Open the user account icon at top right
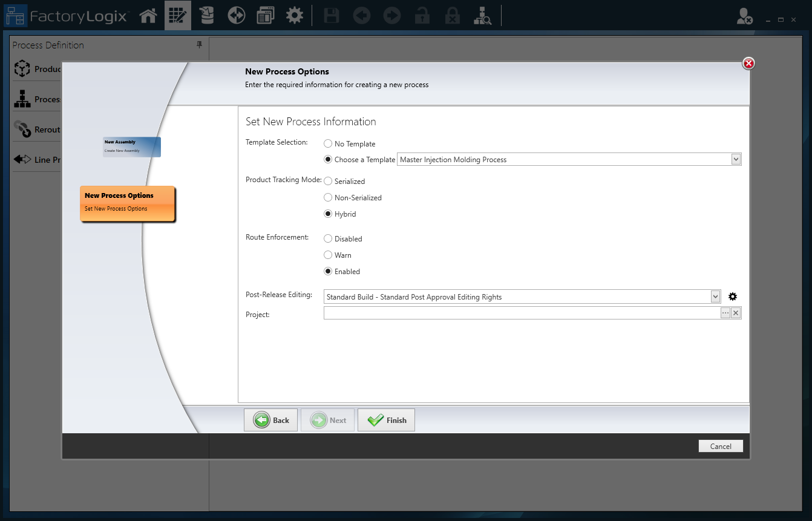Viewport: 812px width, 521px height. coord(744,17)
